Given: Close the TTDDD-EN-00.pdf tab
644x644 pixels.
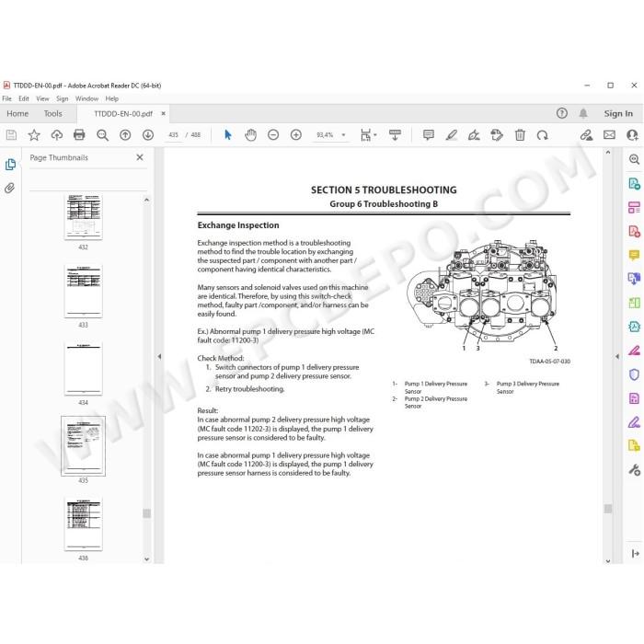Looking at the screenshot, I should coord(164,113).
